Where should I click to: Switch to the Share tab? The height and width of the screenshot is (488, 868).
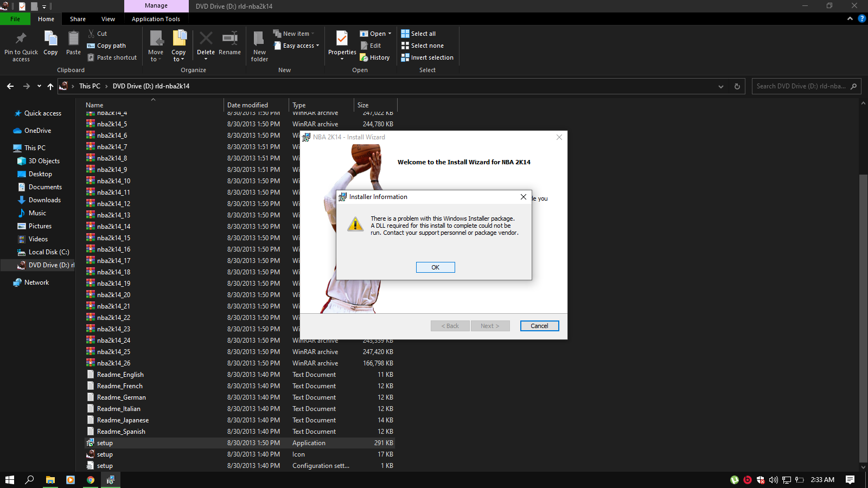click(78, 19)
